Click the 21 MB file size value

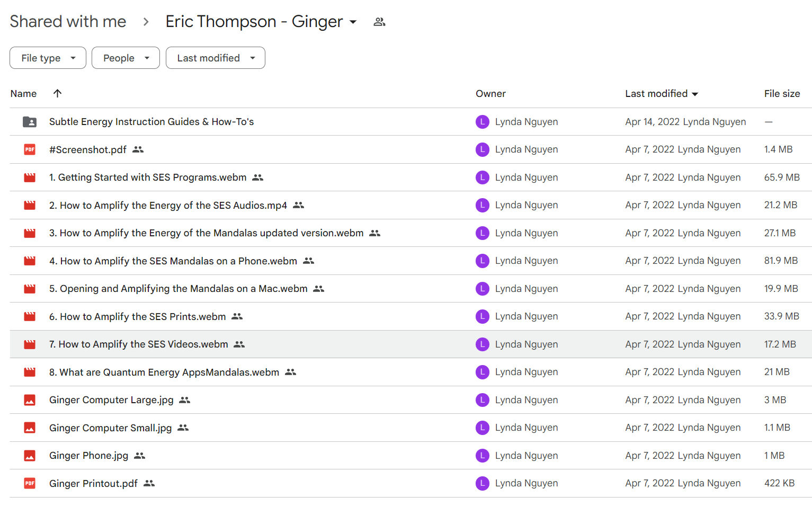pos(777,372)
